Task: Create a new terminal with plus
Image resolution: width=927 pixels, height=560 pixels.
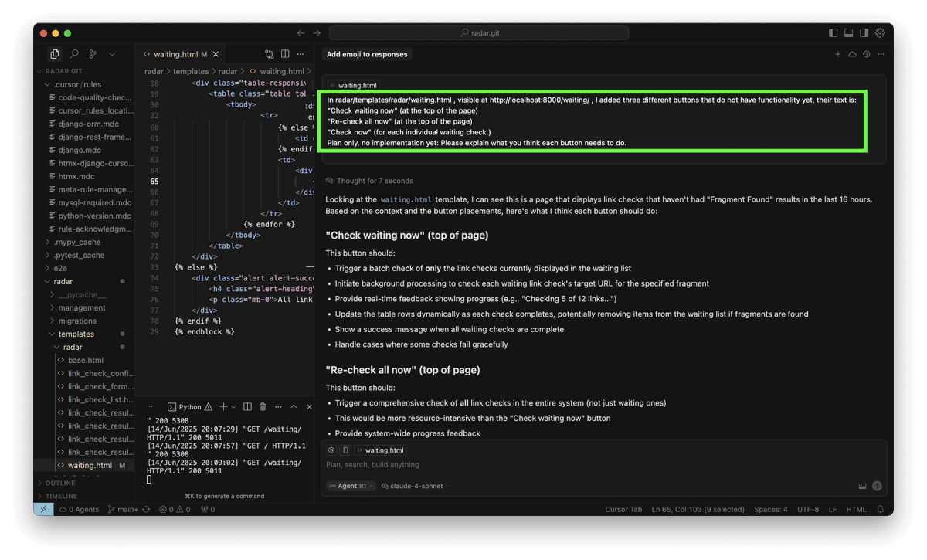Action: (223, 406)
